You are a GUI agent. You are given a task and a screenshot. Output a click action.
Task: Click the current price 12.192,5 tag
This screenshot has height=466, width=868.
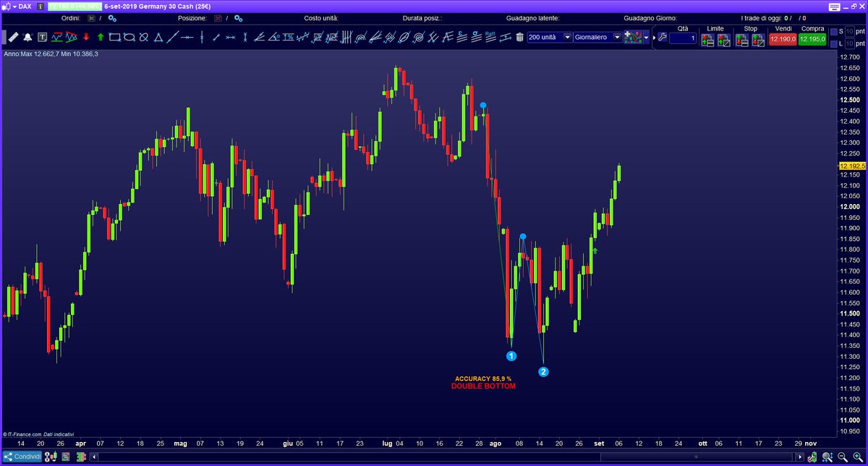point(853,166)
